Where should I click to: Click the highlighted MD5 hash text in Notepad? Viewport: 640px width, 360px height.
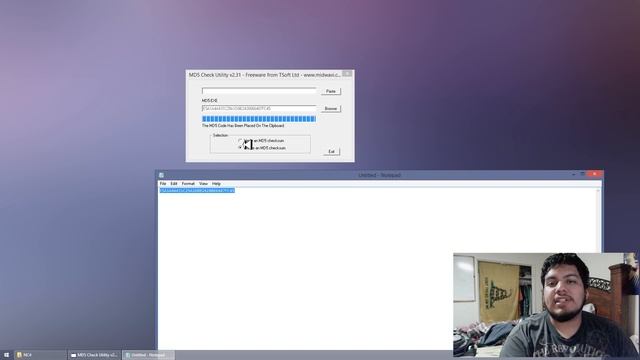coord(197,191)
